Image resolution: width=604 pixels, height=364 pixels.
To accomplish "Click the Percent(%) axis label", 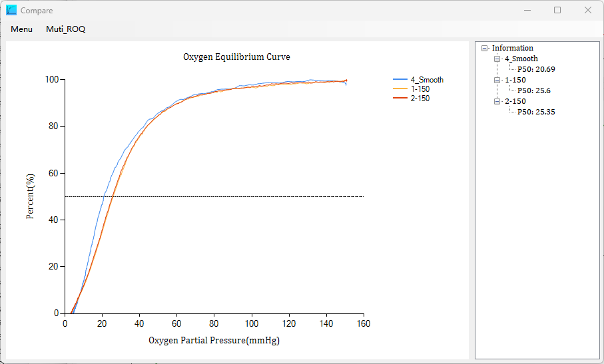I will coord(30,196).
